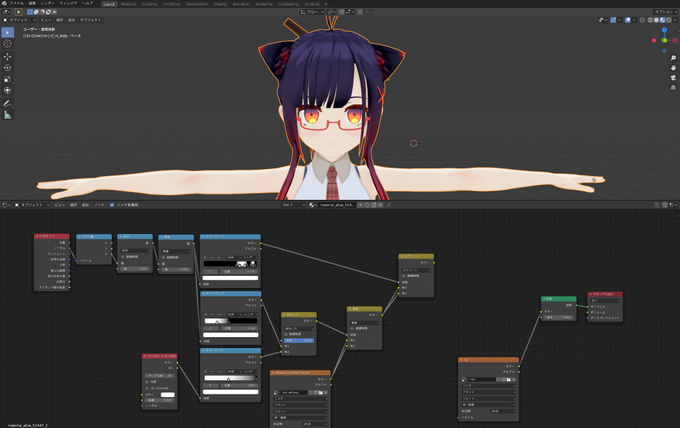
Task: Click the pan view hand icon
Action: pyautogui.click(x=673, y=68)
